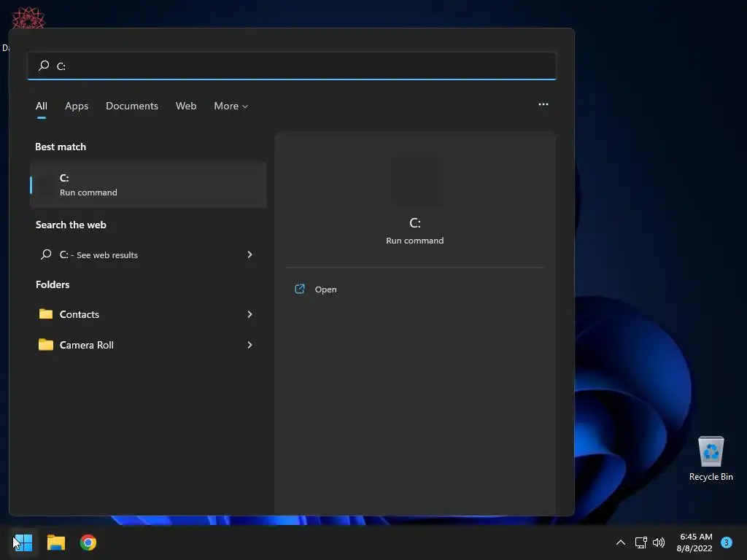
Task: Open C: See web results entry
Action: (x=148, y=254)
